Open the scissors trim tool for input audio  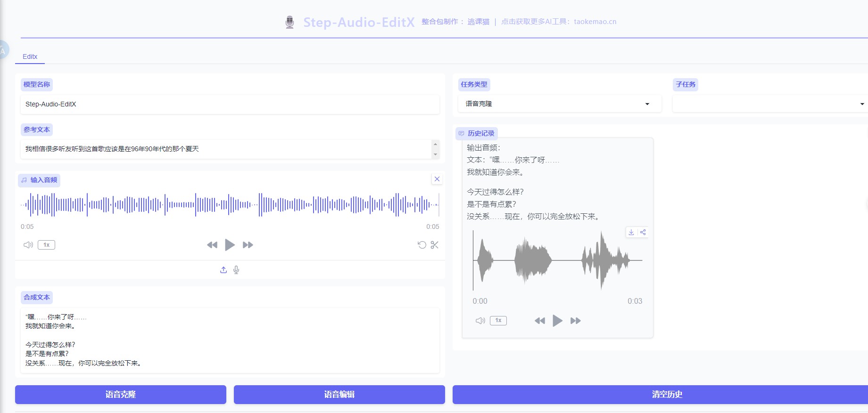[435, 245]
